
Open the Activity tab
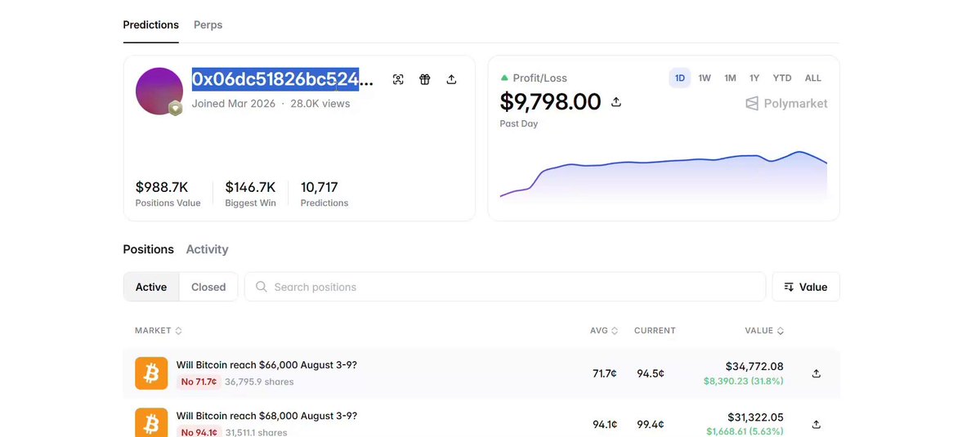[x=207, y=249]
